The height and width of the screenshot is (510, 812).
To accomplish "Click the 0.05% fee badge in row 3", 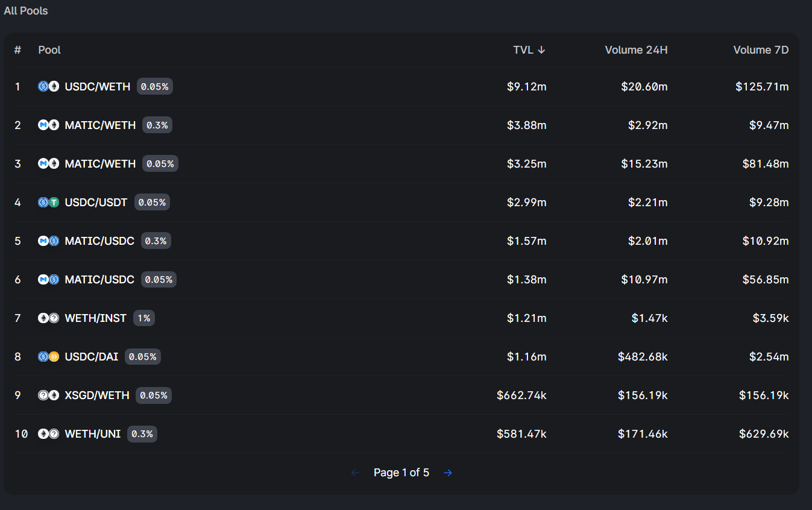I will [x=160, y=163].
